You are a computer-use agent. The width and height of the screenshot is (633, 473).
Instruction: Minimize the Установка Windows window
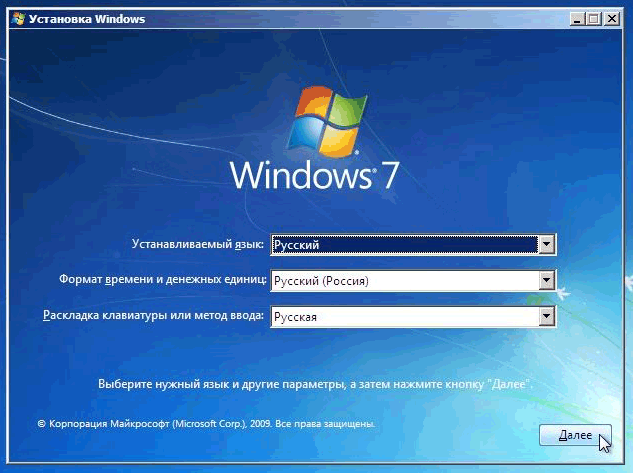coord(577,19)
